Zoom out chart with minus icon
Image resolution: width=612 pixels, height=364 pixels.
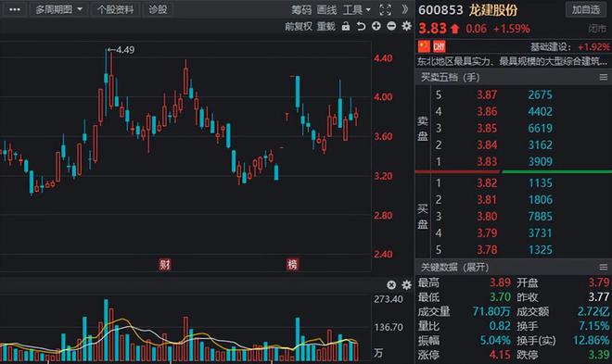391,26
